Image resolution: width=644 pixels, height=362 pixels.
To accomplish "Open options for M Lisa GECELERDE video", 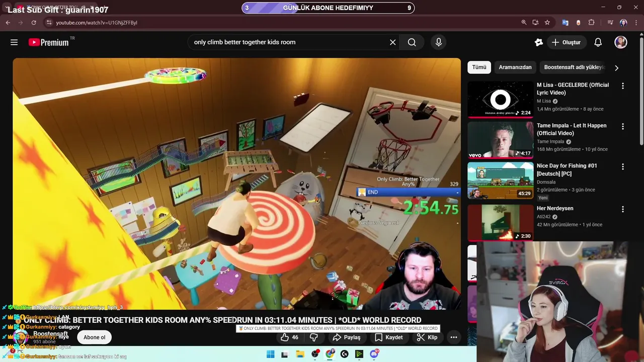I will coord(623,86).
